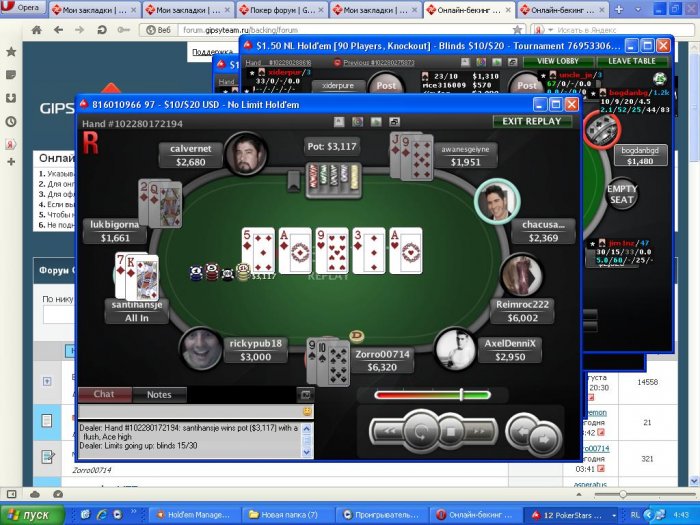700x525 pixels.
Task: Click the rewind double-arrow replay button
Action: (x=389, y=432)
